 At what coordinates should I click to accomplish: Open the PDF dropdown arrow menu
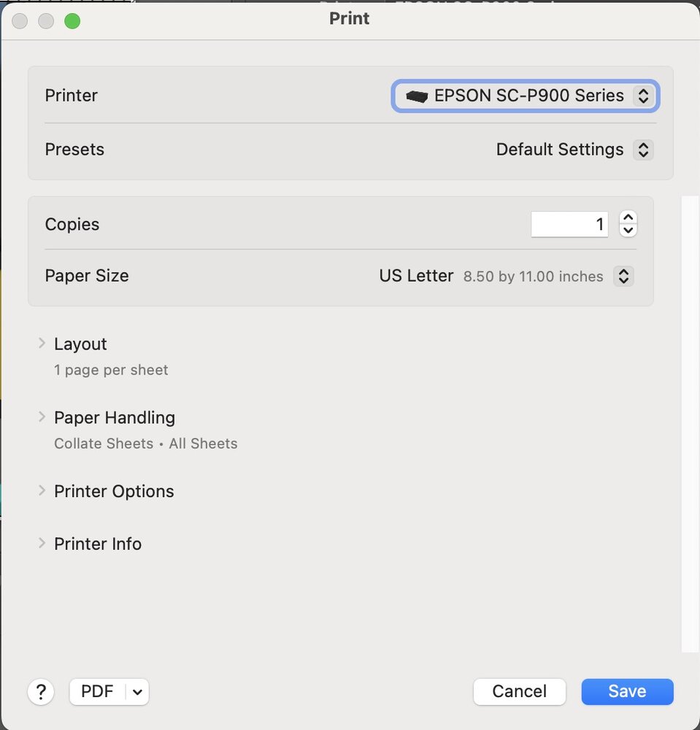click(137, 692)
